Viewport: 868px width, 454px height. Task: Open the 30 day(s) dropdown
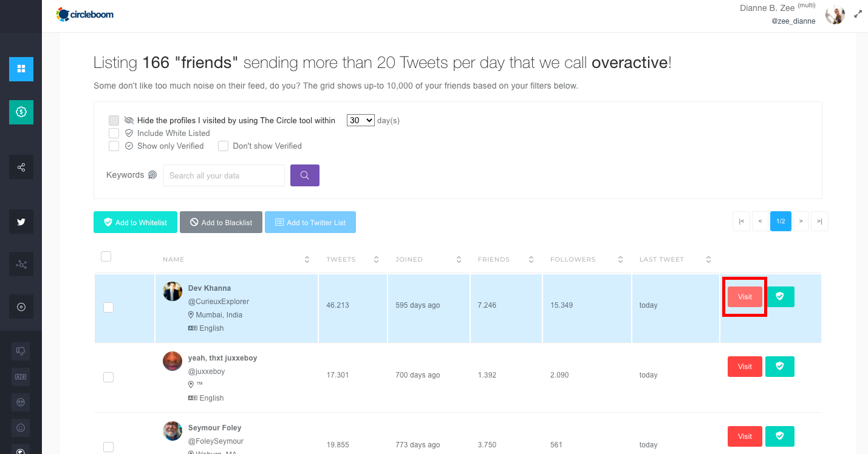(360, 120)
